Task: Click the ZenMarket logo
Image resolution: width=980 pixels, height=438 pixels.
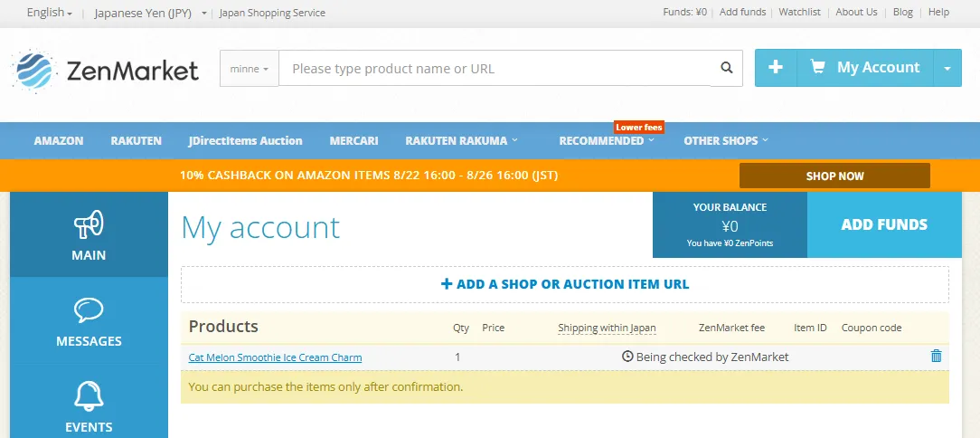Action: coord(105,71)
